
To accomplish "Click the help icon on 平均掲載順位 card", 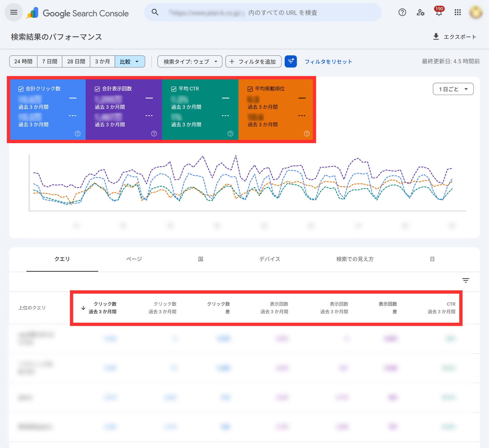I will click(x=307, y=134).
